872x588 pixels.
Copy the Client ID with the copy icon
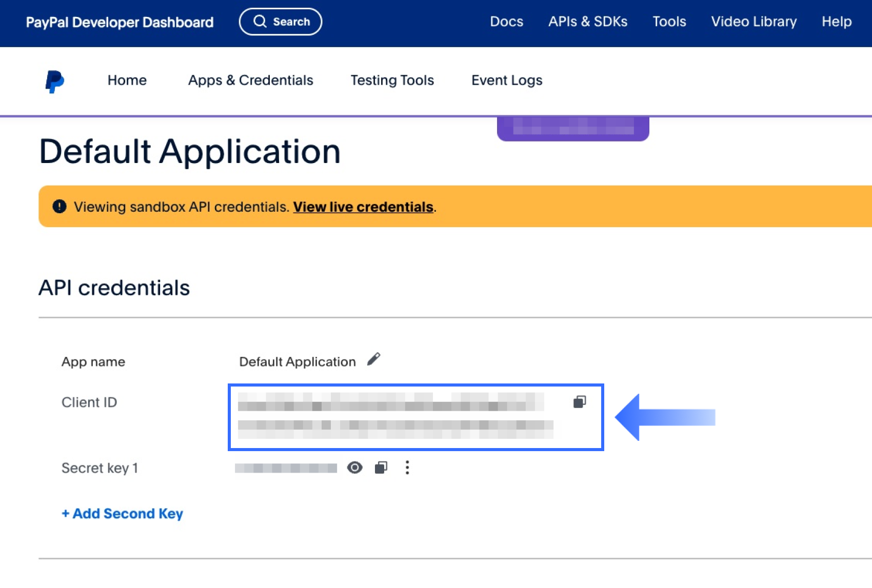click(580, 402)
